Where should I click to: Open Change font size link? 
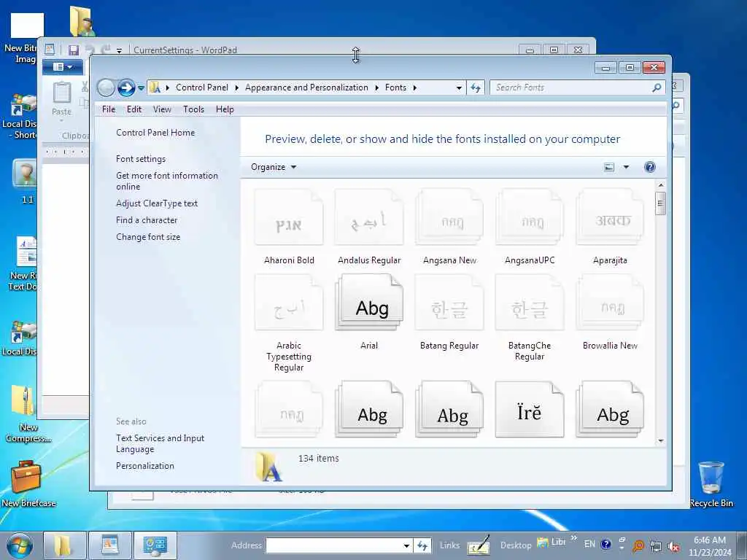[x=148, y=237]
